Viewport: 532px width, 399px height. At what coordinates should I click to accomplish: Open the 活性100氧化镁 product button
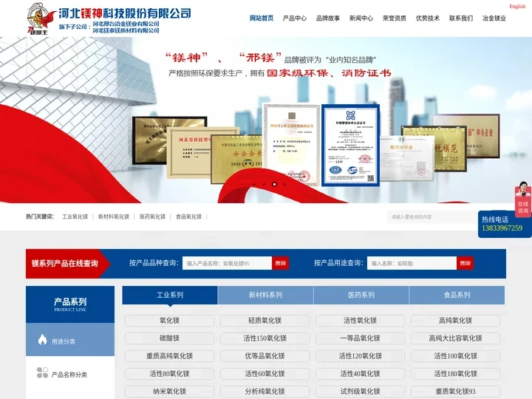click(455, 356)
